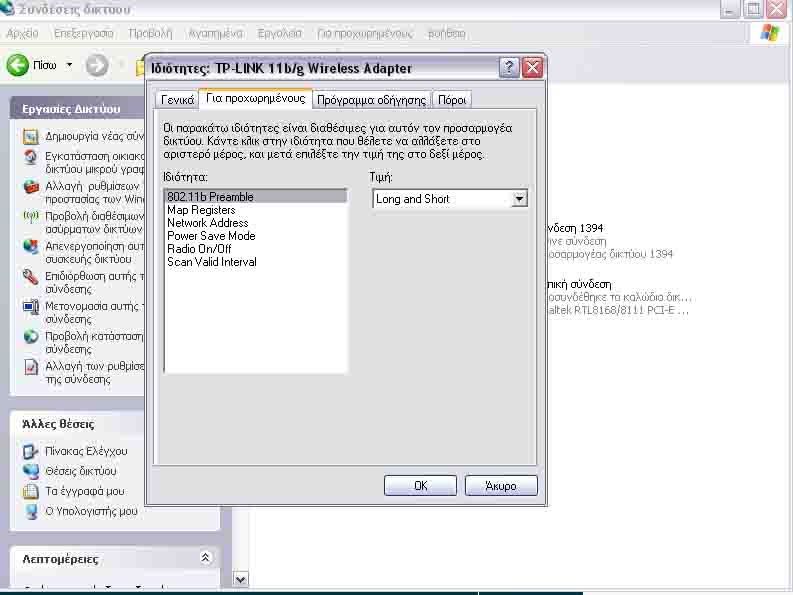This screenshot has height=595, width=793.
Task: Click the repair connection wrench icon
Action: [x=30, y=277]
